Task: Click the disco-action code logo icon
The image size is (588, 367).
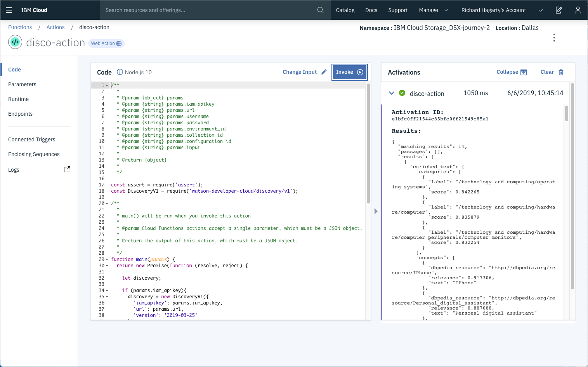Action: point(15,42)
